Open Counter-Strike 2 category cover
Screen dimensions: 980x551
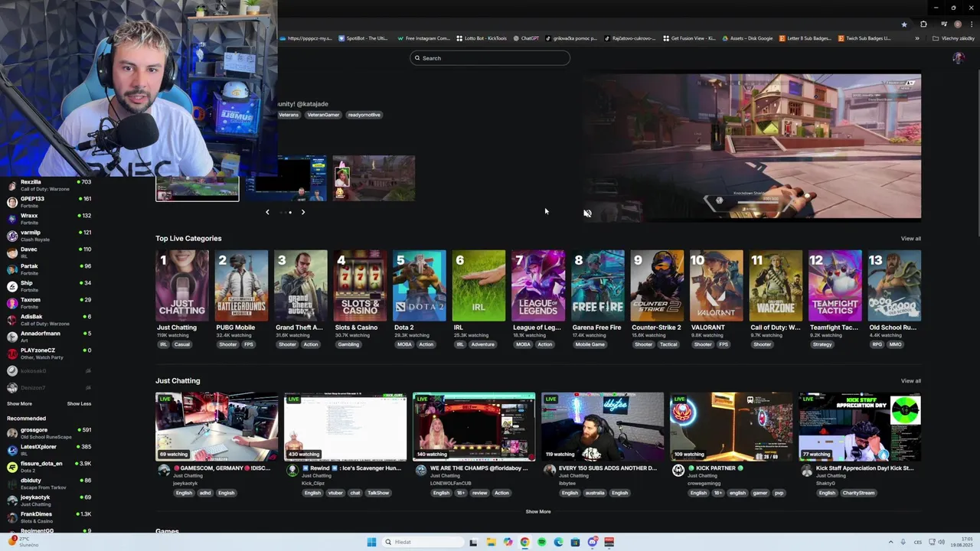click(657, 285)
